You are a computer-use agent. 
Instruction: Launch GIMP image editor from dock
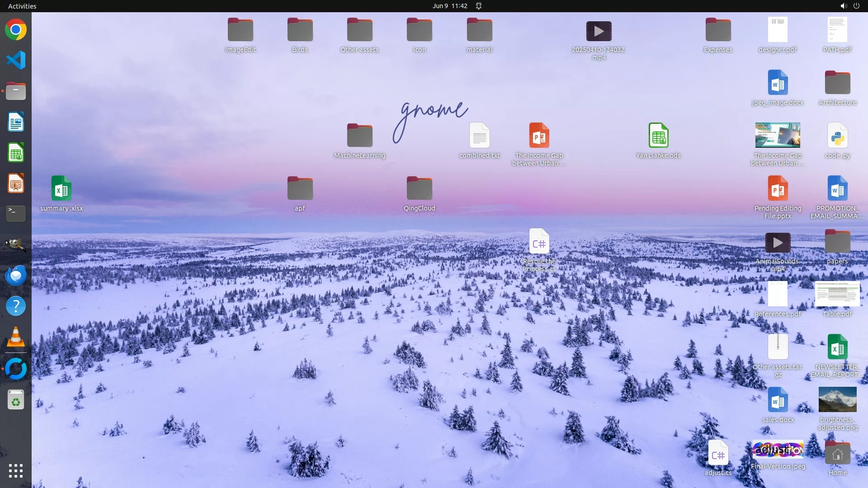[16, 244]
